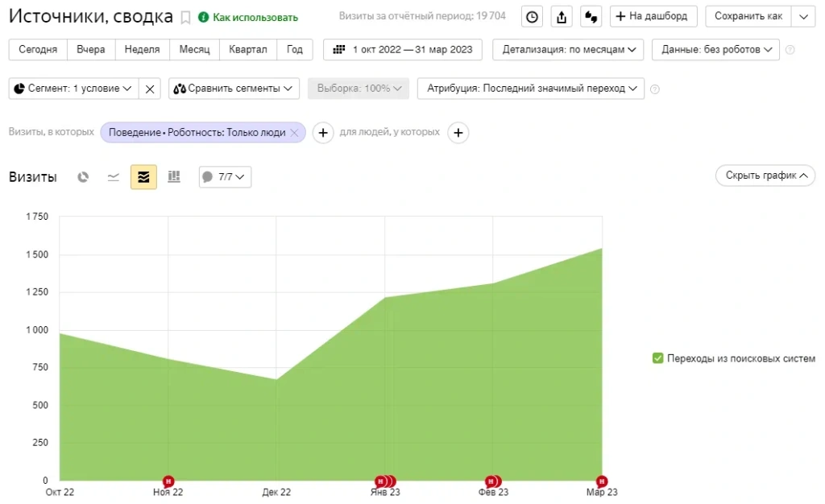Open the date range picker
Viewport: 825px width, 504px height.
point(403,50)
